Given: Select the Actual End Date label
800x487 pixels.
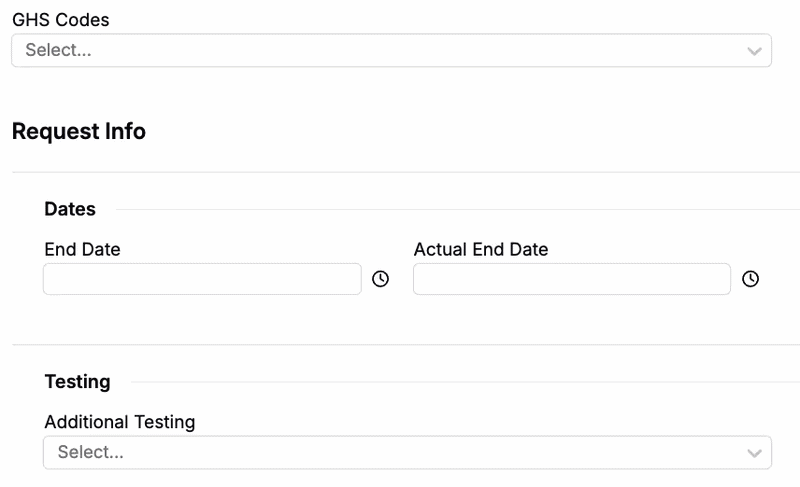Looking at the screenshot, I should click(481, 250).
